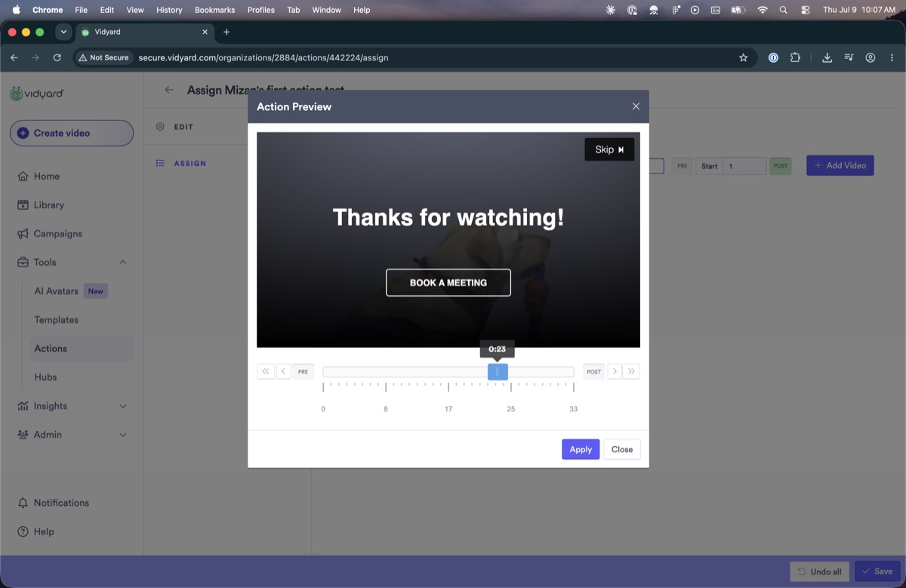
Task: Open macOS Spotlight search
Action: click(x=784, y=10)
